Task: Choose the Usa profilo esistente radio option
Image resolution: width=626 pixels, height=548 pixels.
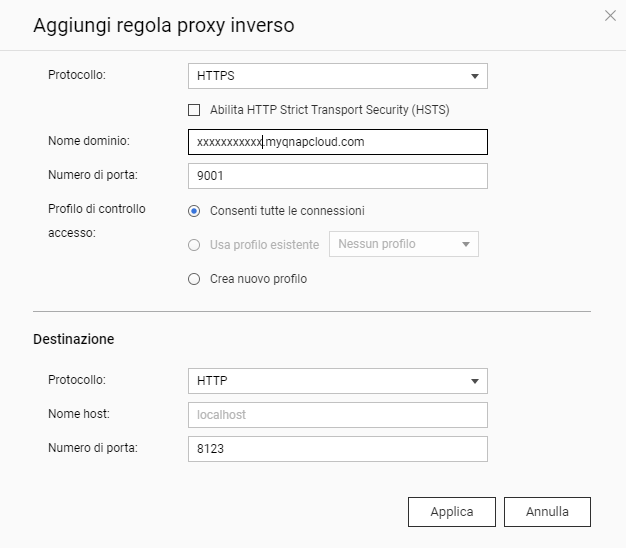Action: 195,244
